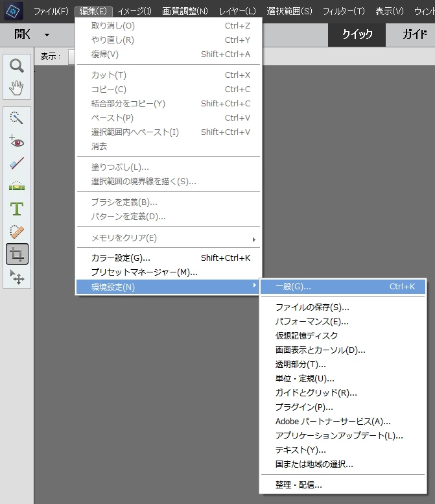Select the Hand tool
The width and height of the screenshot is (435, 504).
pyautogui.click(x=17, y=88)
